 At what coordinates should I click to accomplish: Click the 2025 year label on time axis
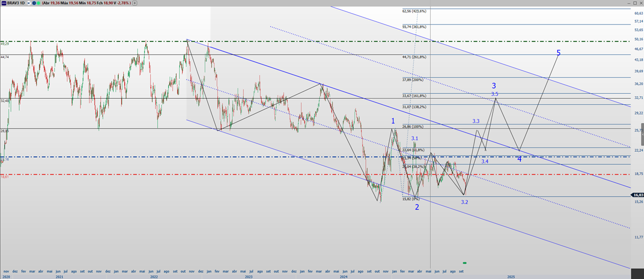[510, 277]
